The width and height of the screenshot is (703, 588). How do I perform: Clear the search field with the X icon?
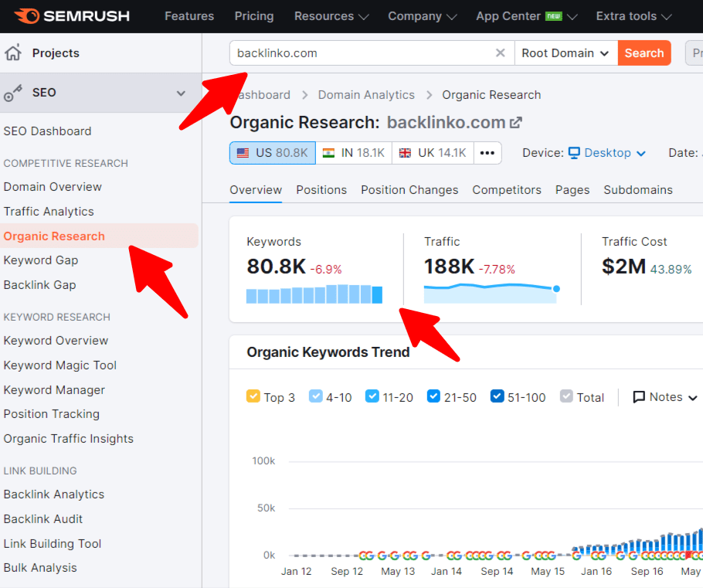501,53
